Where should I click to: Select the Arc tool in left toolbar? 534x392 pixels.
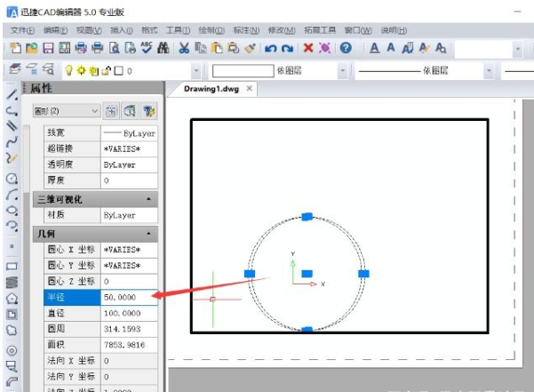point(12,195)
